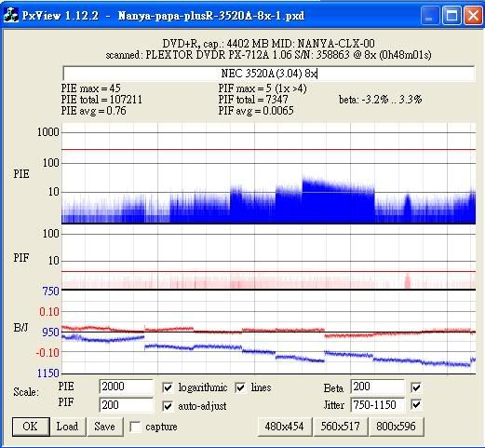Click the -0.10 beta axis value

(x=47, y=353)
